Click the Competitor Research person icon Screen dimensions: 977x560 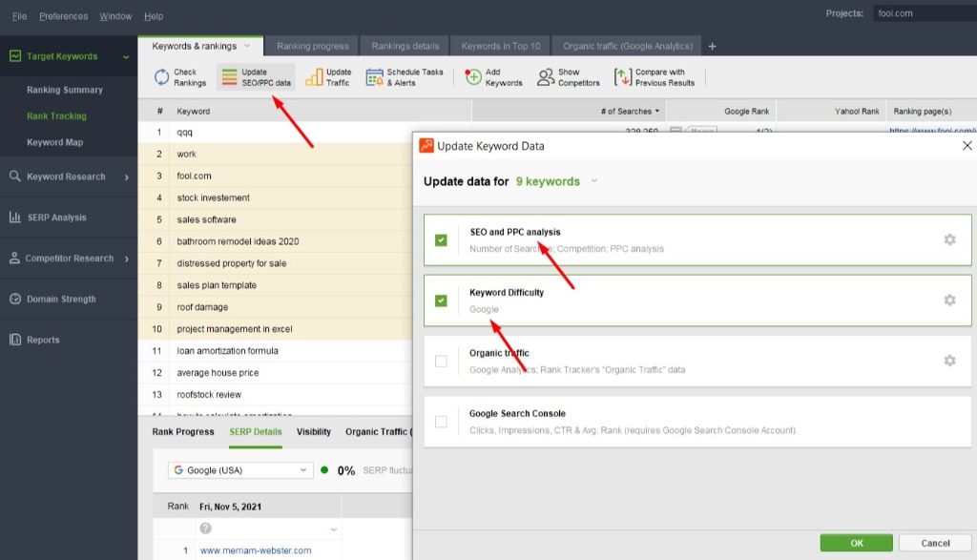tap(14, 258)
